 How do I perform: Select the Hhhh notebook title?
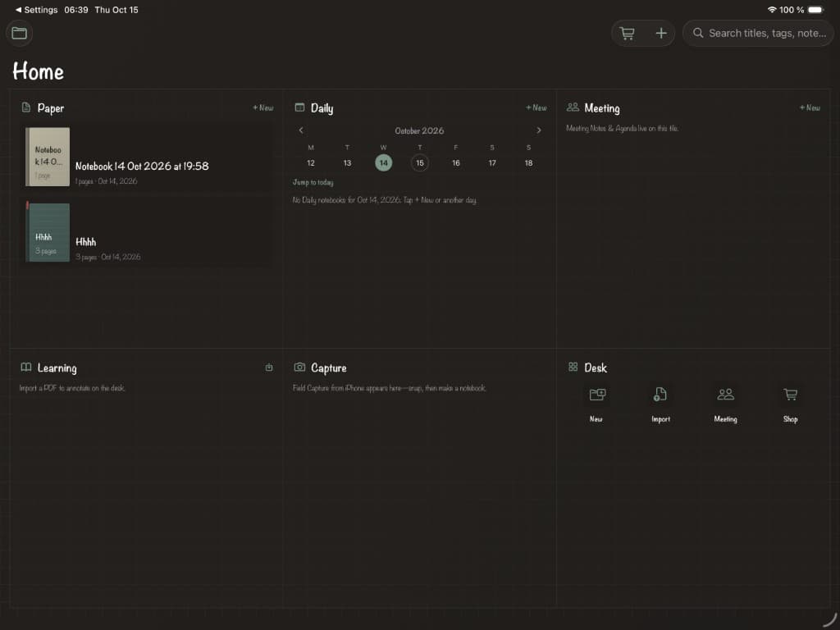[85, 242]
